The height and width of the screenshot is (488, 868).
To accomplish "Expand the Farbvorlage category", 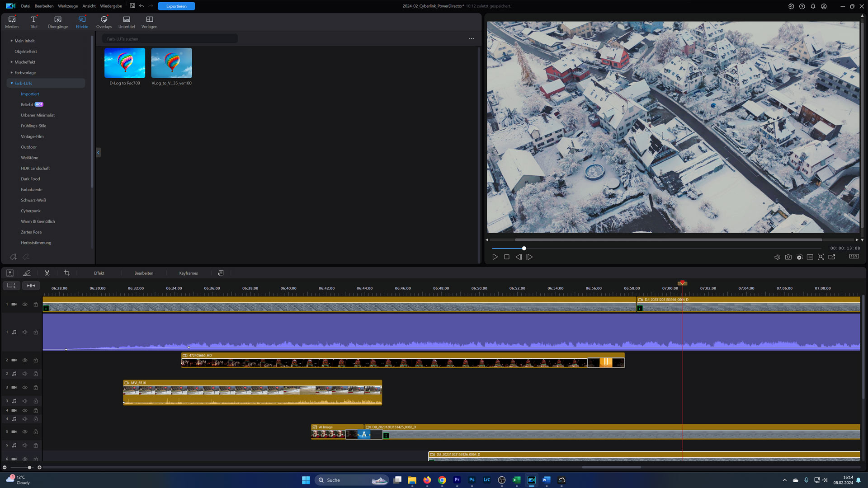I will pyautogui.click(x=12, y=73).
